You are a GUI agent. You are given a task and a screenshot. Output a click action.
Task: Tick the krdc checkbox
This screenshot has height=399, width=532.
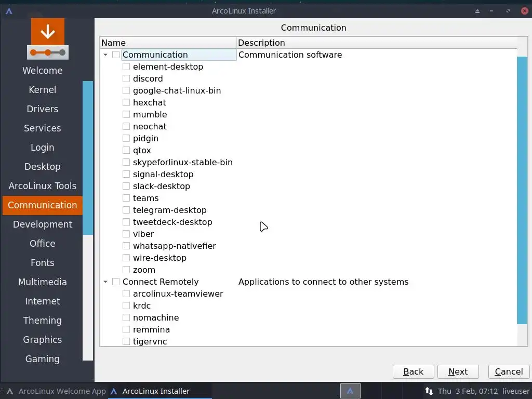pyautogui.click(x=126, y=305)
